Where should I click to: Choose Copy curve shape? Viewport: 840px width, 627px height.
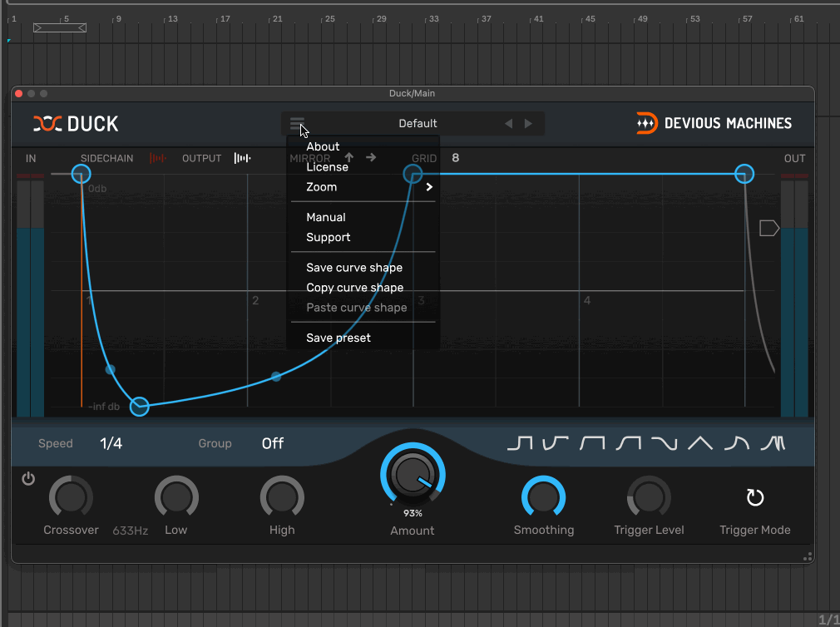354,288
